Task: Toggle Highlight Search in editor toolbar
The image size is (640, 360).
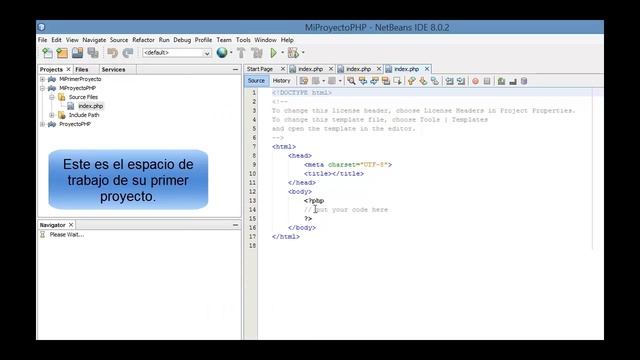Action: [386, 81]
